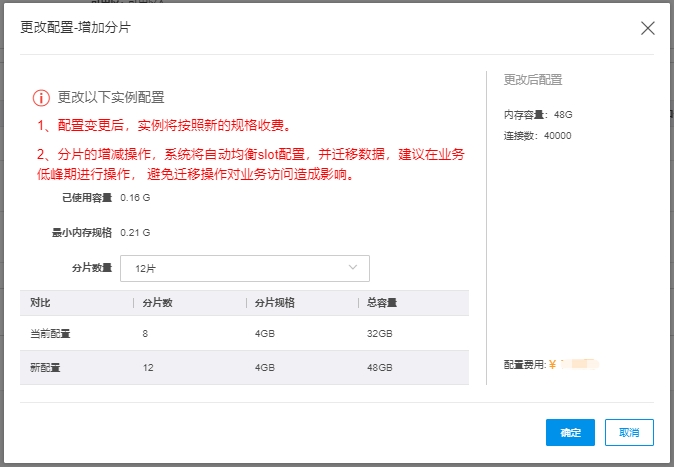Select the 分片数 column header
This screenshot has height=467, width=674.
(158, 303)
